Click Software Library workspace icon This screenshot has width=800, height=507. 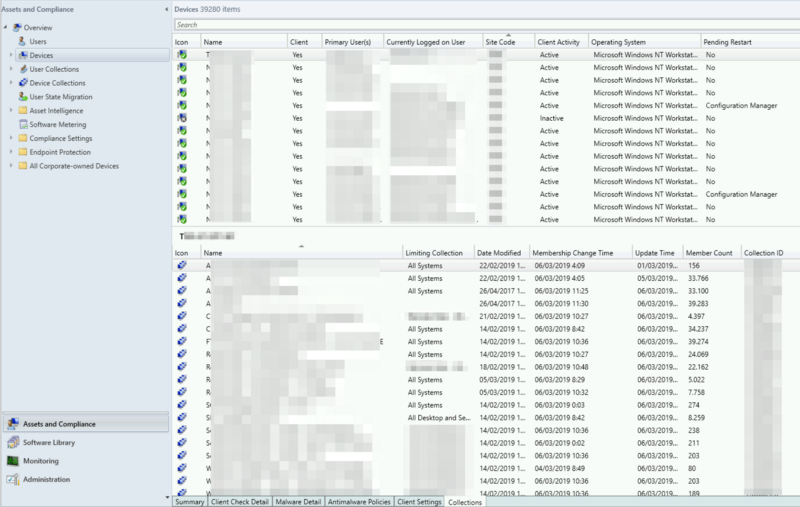[13, 442]
